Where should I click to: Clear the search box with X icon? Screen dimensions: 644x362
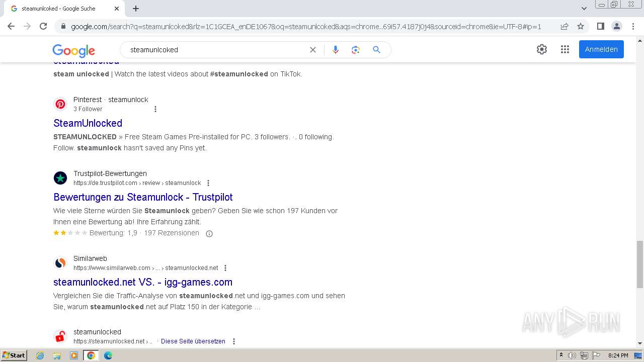(313, 50)
